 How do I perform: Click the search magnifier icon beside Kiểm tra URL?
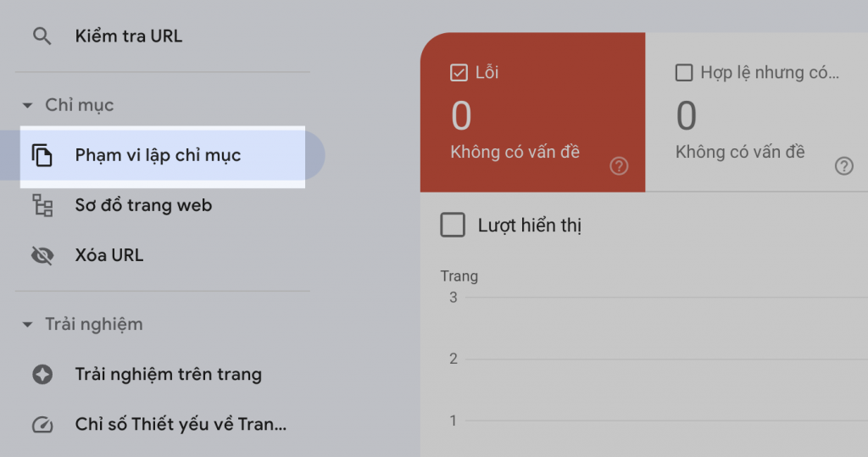pyautogui.click(x=42, y=36)
